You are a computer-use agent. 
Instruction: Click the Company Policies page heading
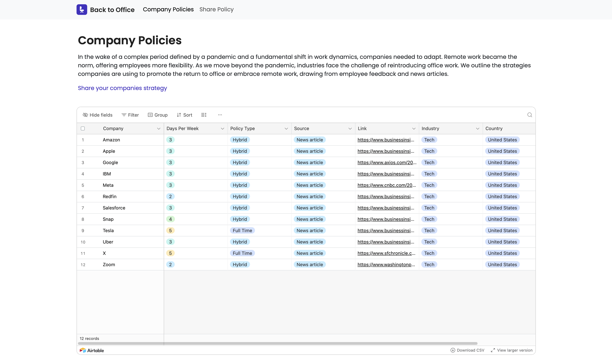click(x=130, y=40)
